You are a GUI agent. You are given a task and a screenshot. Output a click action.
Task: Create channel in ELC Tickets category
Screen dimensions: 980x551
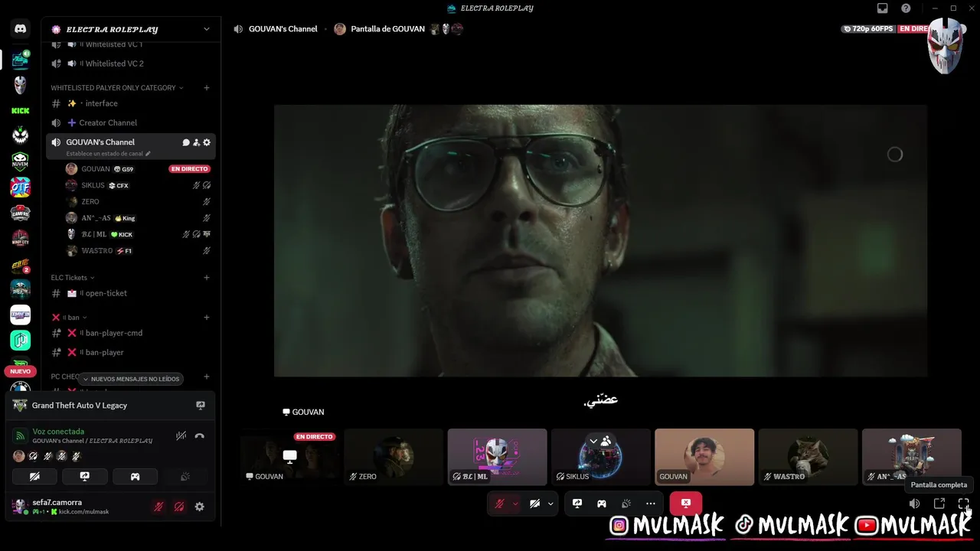pyautogui.click(x=207, y=278)
